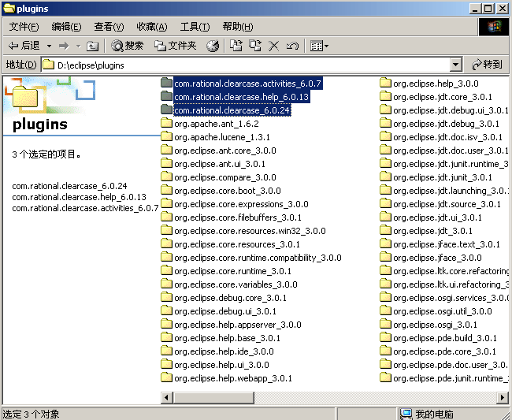Toggle the Folders (文件夹) pane
Screen dimensions: 512x420
pyautogui.click(x=175, y=46)
